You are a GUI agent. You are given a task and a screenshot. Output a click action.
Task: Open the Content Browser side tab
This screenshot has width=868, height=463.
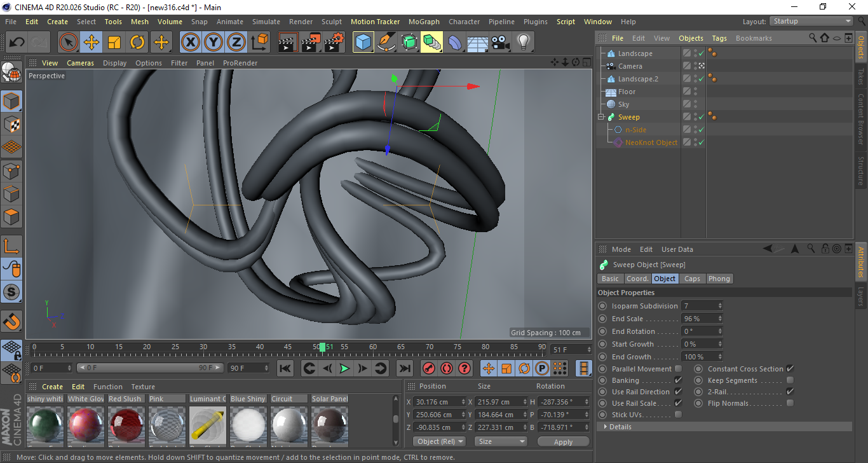[861, 119]
